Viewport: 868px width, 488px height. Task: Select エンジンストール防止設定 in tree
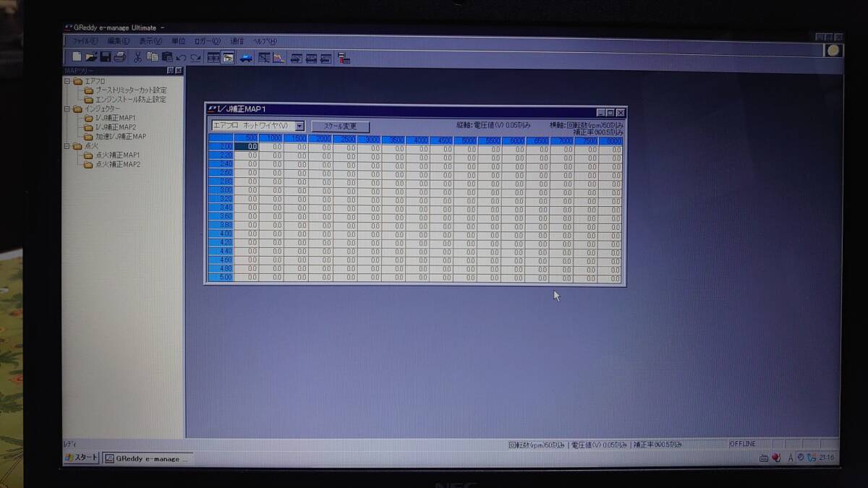tap(131, 100)
